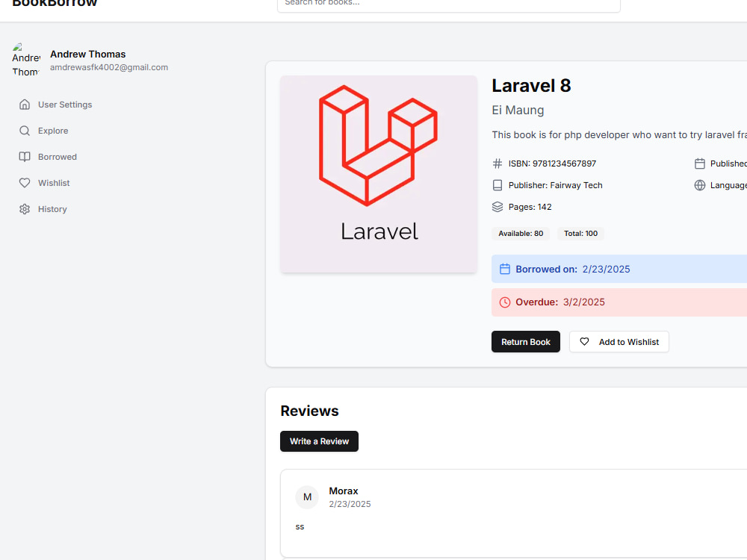The width and height of the screenshot is (747, 560).
Task: Click the Borrowed open-book icon
Action: [25, 157]
